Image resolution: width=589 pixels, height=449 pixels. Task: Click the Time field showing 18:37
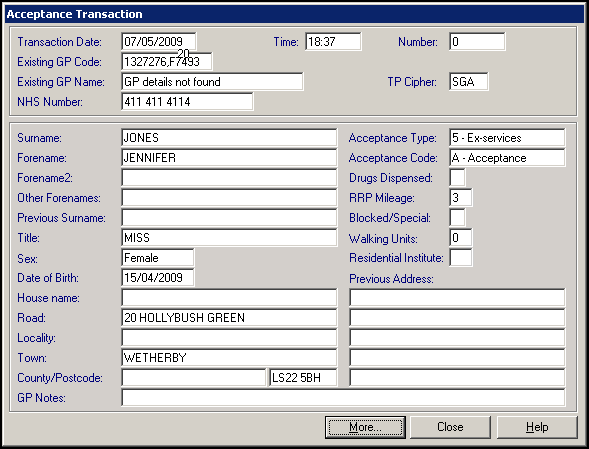[x=333, y=41]
